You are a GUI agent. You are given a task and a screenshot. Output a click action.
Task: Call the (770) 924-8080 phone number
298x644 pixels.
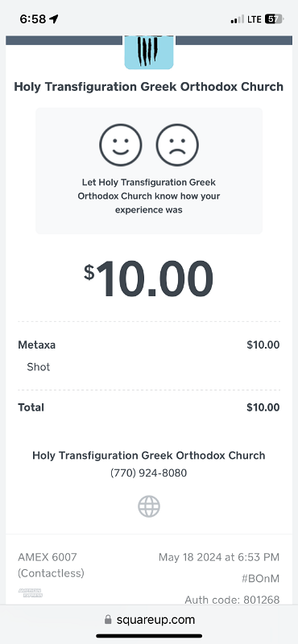(149, 473)
